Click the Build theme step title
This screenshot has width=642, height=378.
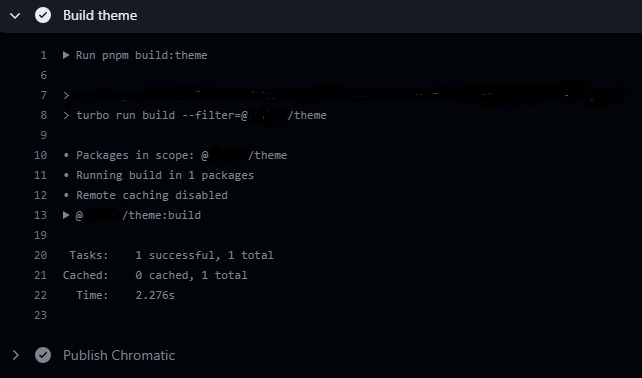click(100, 16)
